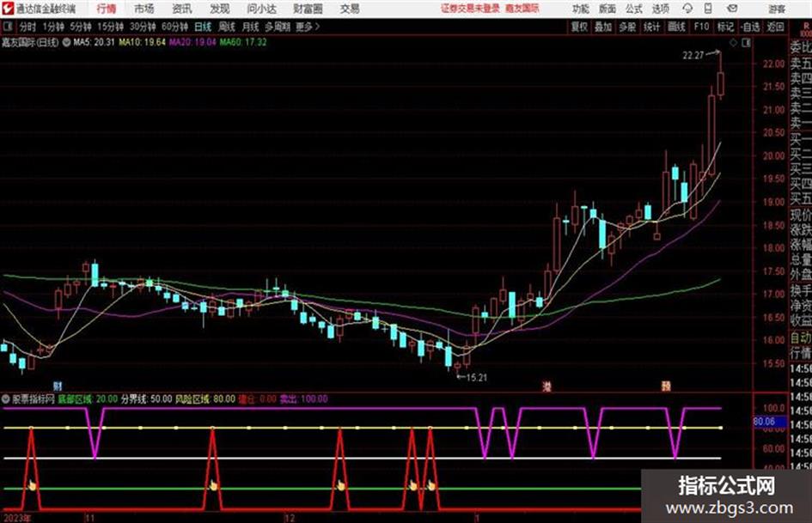Open the 公式 menu
The image size is (812, 523).
coord(634,9)
